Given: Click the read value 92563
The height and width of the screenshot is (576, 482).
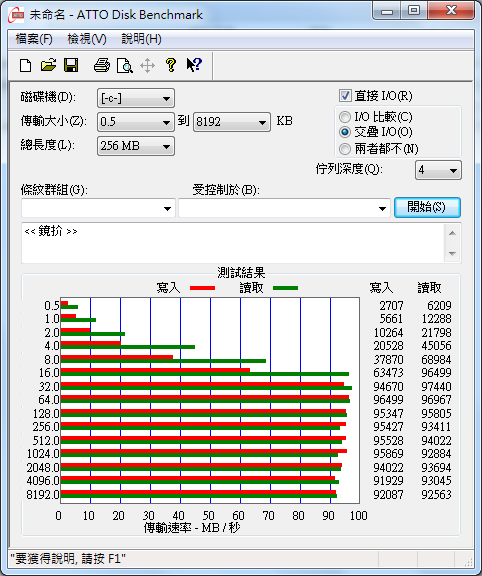Looking at the screenshot, I should [436, 494].
